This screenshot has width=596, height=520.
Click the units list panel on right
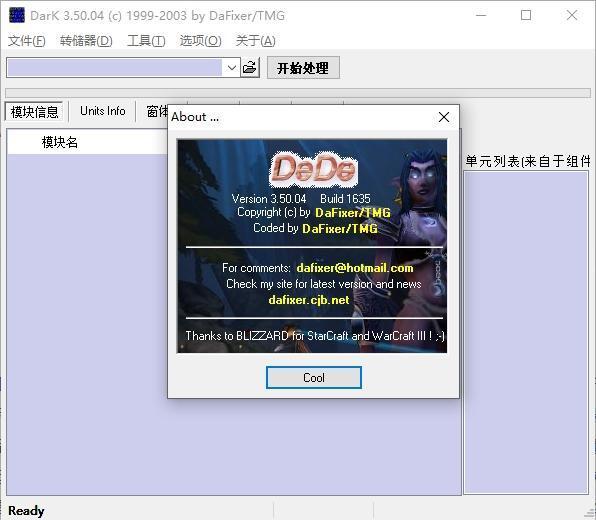coord(526,332)
